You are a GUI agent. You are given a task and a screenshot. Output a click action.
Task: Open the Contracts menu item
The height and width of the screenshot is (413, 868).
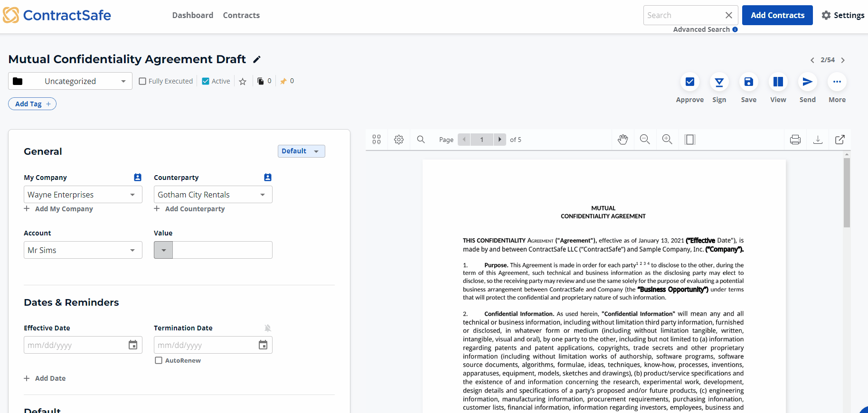click(241, 15)
